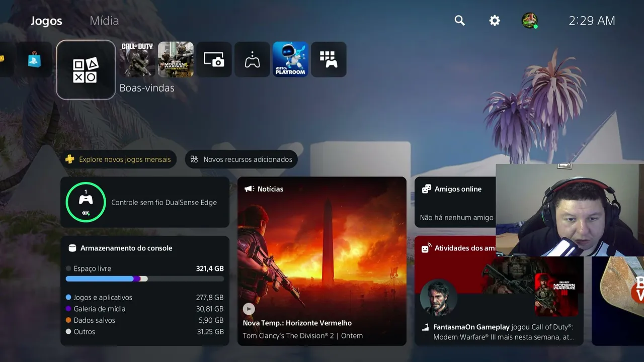Open the Modern Warfare II game tile
The image size is (644, 362).
pyautogui.click(x=176, y=59)
